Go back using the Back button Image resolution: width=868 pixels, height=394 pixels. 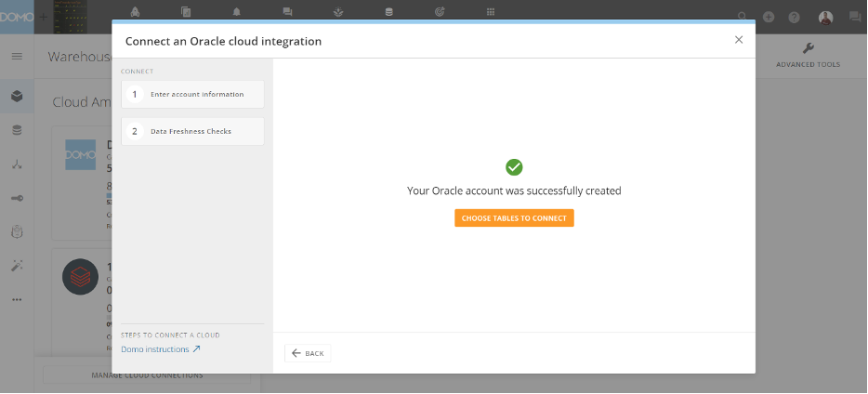(308, 353)
